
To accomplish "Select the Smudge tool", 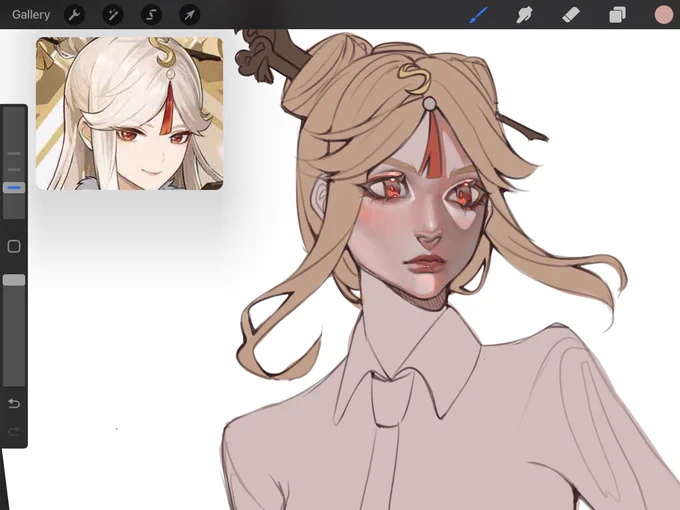I will click(524, 15).
